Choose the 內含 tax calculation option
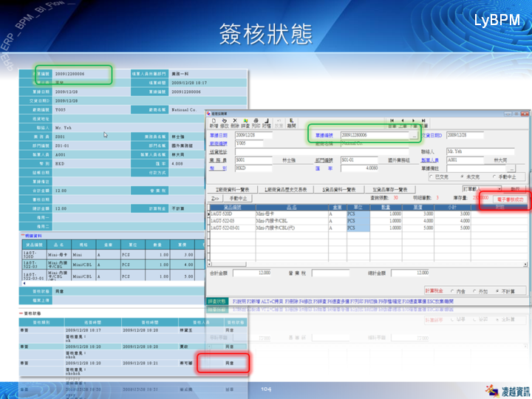This screenshot has width=532, height=399. click(x=454, y=291)
